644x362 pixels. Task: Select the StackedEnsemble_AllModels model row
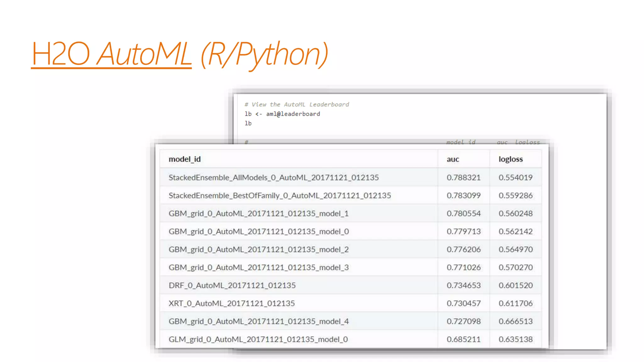[x=274, y=178]
